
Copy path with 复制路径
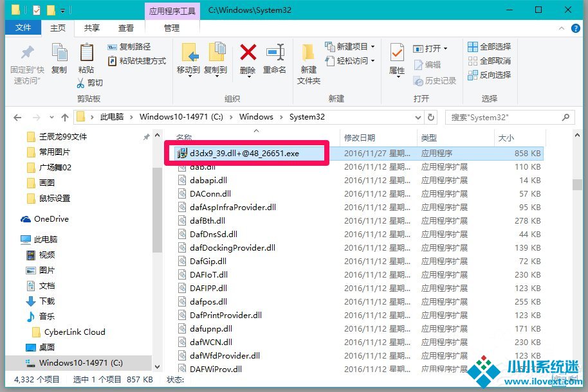[129, 47]
